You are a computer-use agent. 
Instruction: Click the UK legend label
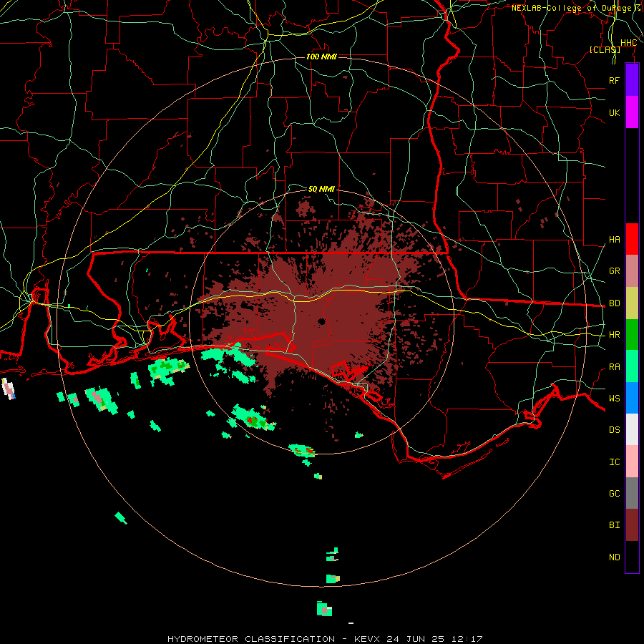[615, 112]
